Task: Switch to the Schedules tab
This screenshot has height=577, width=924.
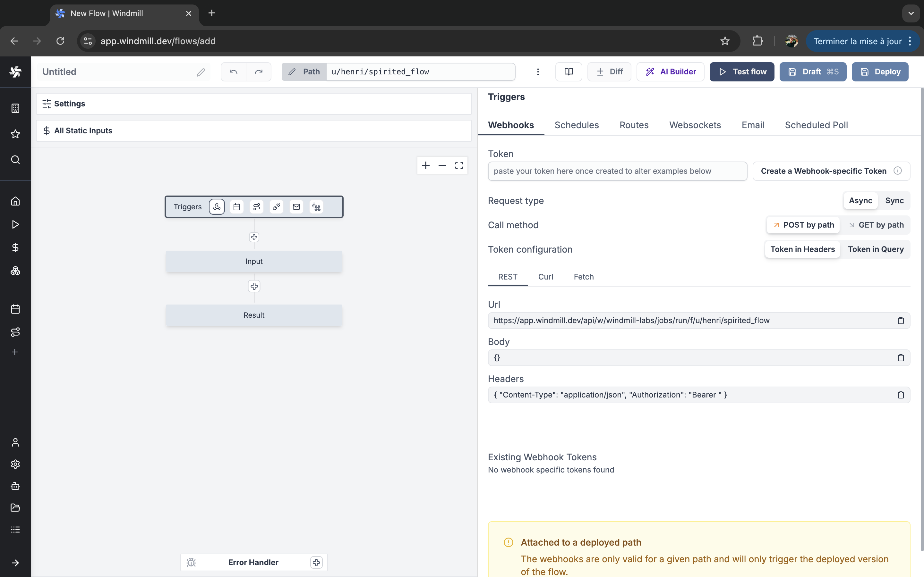Action: click(x=576, y=125)
